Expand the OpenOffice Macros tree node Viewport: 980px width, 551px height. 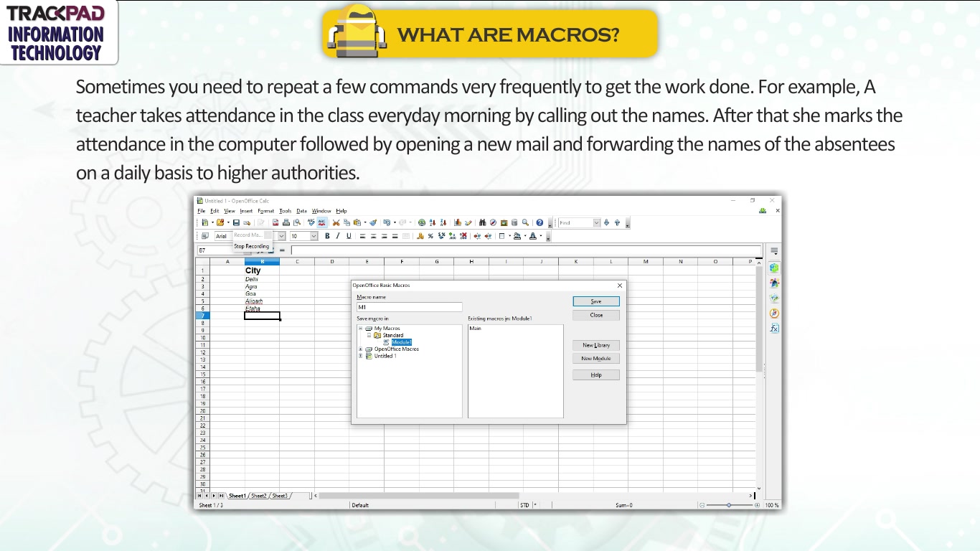361,349
